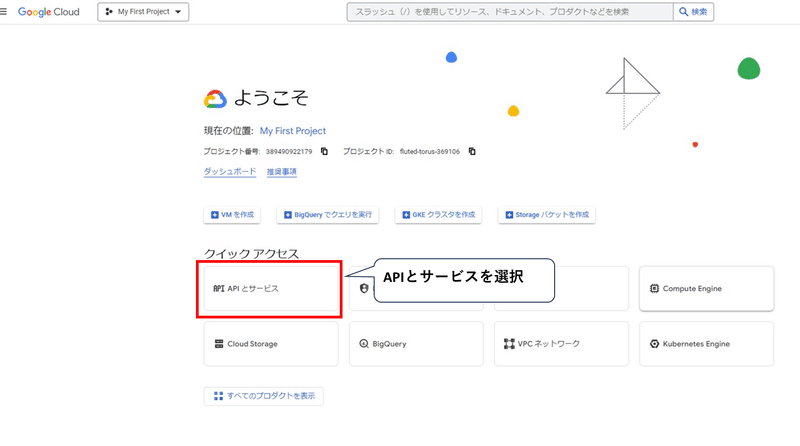Open the 推奨事項 link
Screen dimensions: 800x446
coord(282,171)
